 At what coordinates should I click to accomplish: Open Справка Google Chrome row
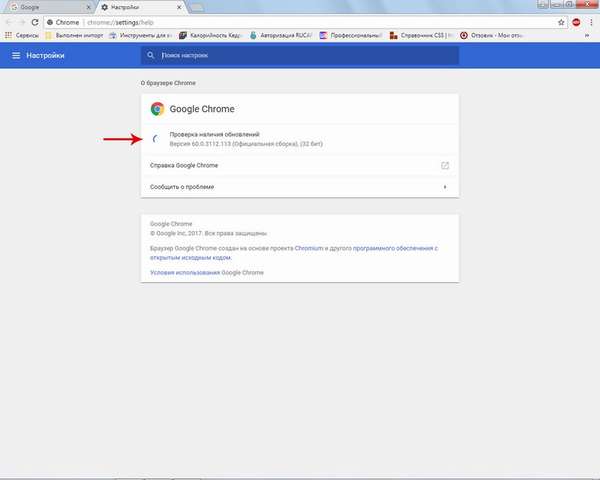(300, 165)
